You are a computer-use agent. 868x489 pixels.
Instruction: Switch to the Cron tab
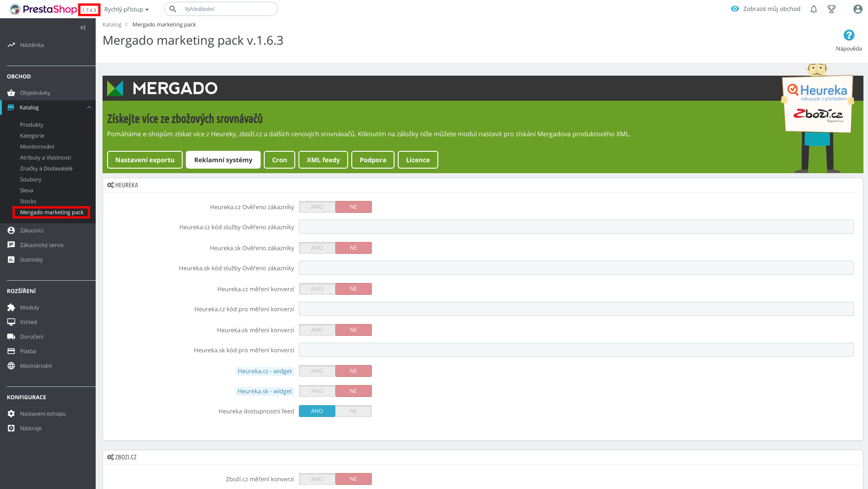pyautogui.click(x=279, y=160)
